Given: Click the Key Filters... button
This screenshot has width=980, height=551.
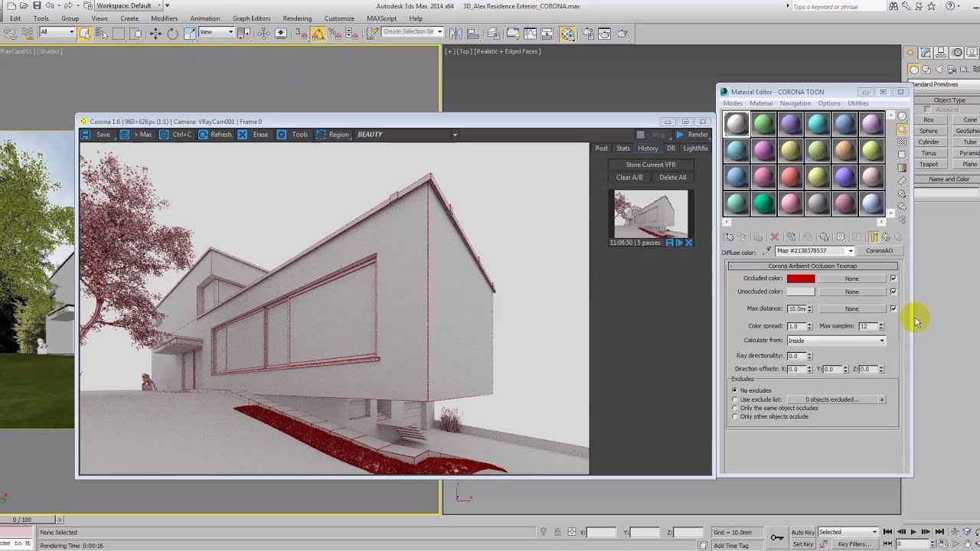Looking at the screenshot, I should tap(854, 544).
